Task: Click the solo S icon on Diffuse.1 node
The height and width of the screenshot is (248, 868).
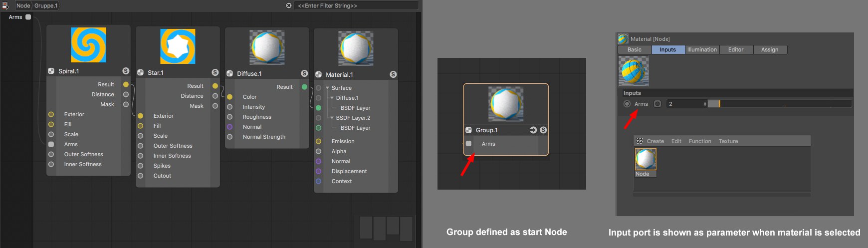Action: click(x=304, y=73)
